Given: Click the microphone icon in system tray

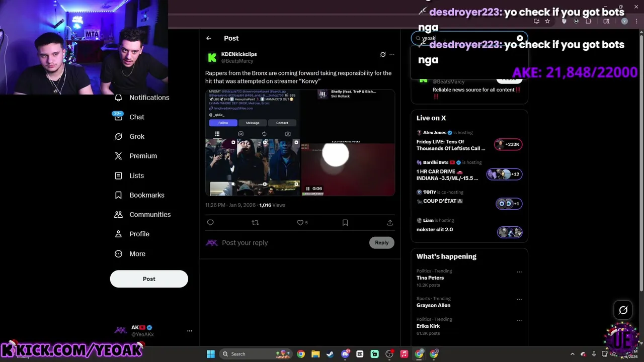Looking at the screenshot, I should [x=594, y=354].
